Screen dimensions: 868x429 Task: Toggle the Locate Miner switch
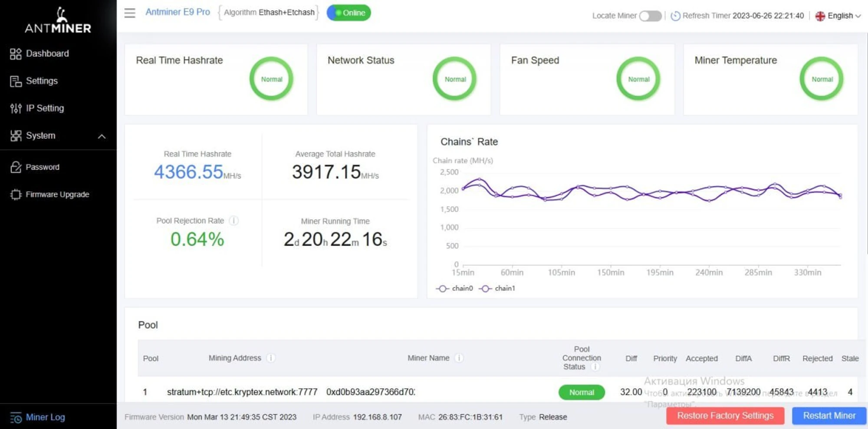650,16
